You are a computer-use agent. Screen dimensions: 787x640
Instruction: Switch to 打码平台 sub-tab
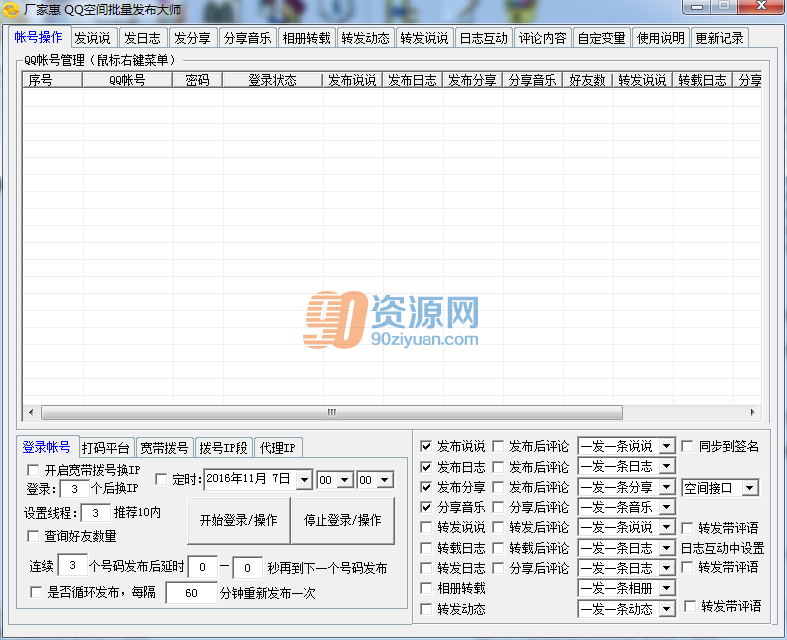click(x=106, y=448)
